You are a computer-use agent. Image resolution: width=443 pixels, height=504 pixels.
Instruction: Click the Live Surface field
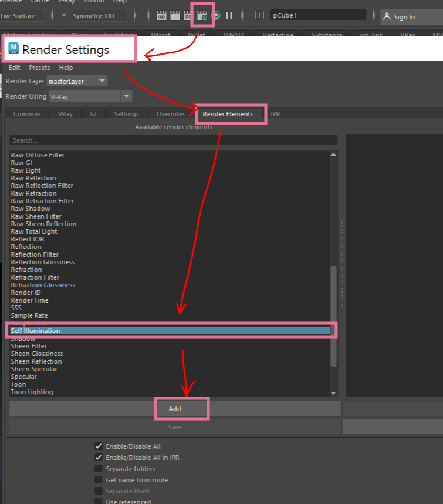(21, 16)
